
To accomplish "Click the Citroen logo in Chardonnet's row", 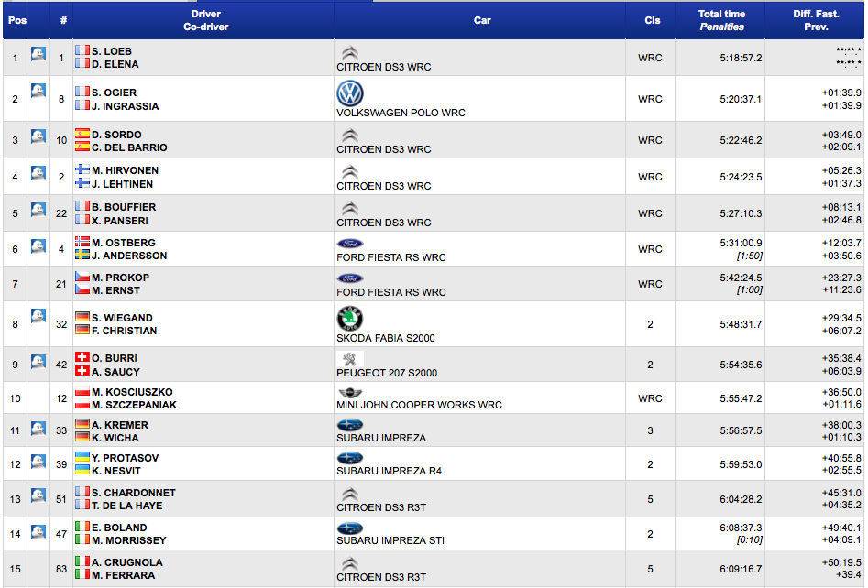I will coord(349,494).
